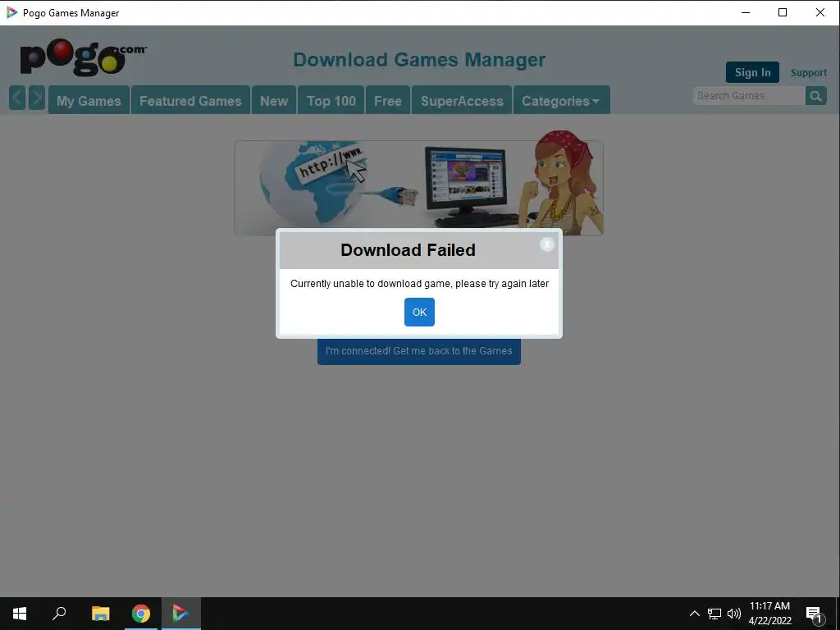The height and width of the screenshot is (630, 840).
Task: Select Pogo Games Manager taskbar icon
Action: coord(181,614)
